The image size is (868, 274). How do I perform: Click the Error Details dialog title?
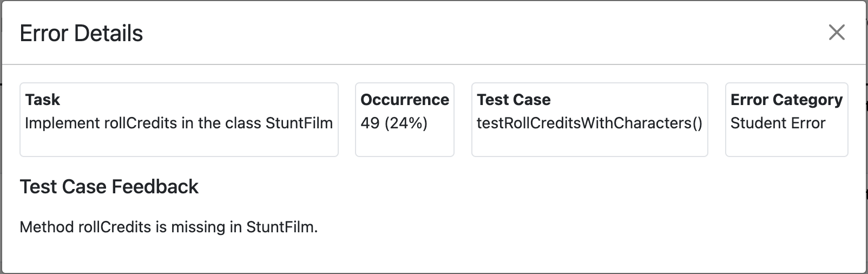(x=81, y=34)
